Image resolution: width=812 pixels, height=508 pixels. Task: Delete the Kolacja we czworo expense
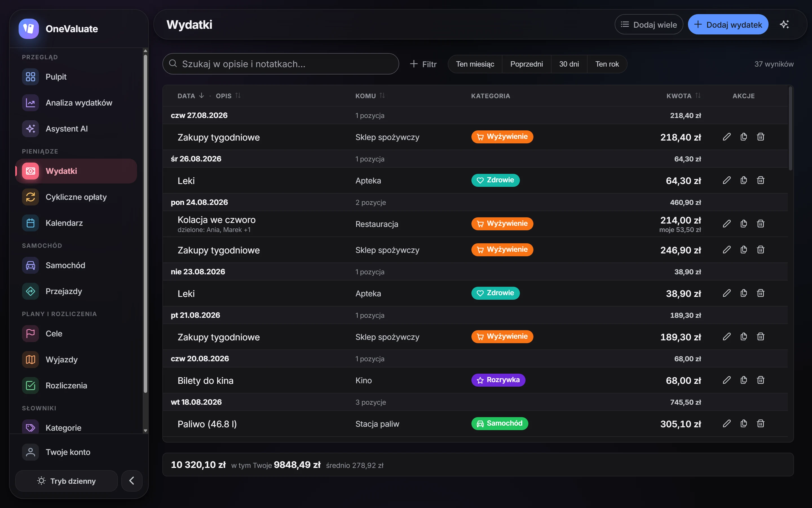[x=761, y=224]
